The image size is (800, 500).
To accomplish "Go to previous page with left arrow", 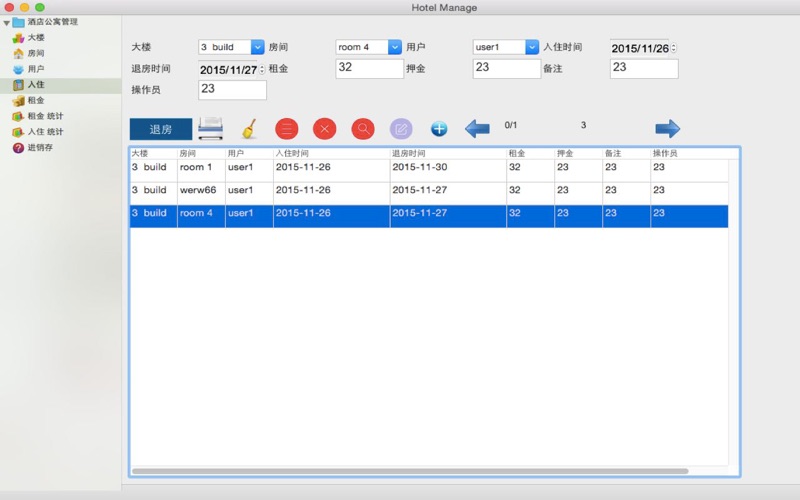I will pyautogui.click(x=477, y=128).
